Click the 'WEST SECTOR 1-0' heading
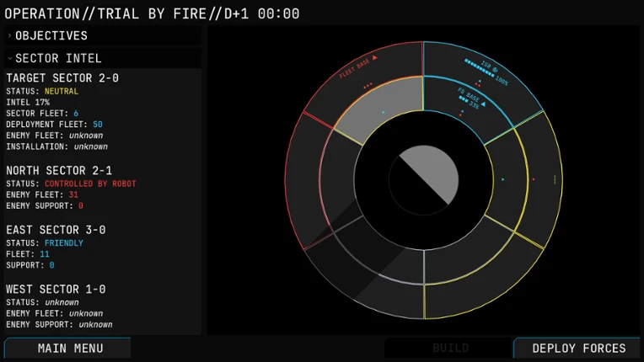644x362 pixels. (x=56, y=289)
